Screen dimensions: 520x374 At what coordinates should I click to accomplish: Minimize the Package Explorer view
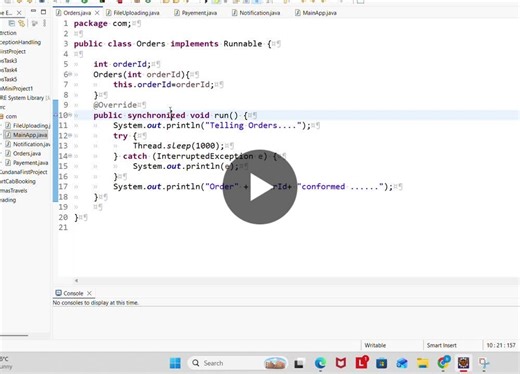click(x=33, y=12)
